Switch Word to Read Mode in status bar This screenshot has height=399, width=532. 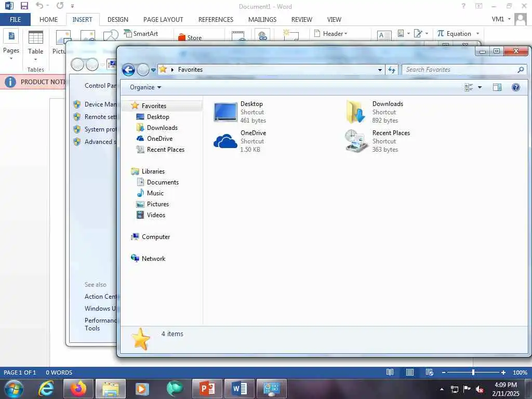390,372
